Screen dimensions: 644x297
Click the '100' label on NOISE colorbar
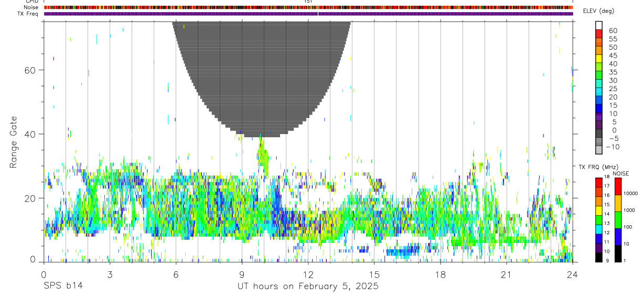click(x=629, y=227)
